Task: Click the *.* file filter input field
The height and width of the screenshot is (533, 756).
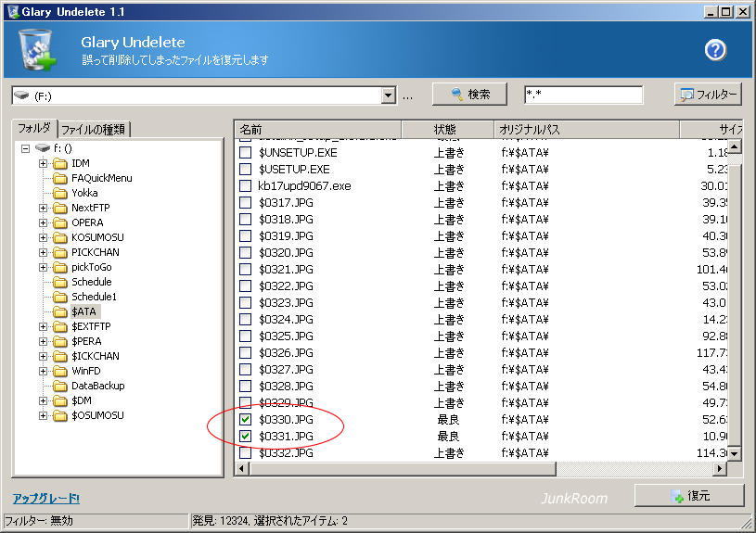Action: pyautogui.click(x=583, y=95)
